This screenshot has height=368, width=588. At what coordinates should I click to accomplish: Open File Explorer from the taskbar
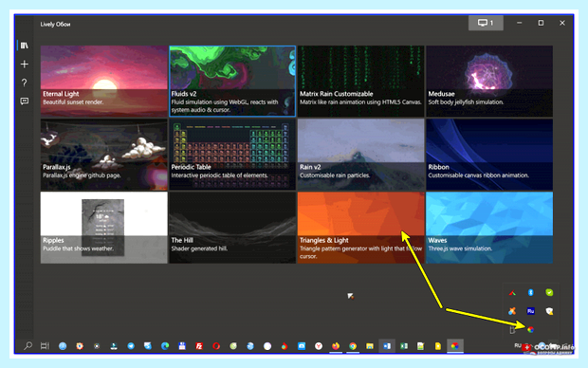pyautogui.click(x=370, y=346)
